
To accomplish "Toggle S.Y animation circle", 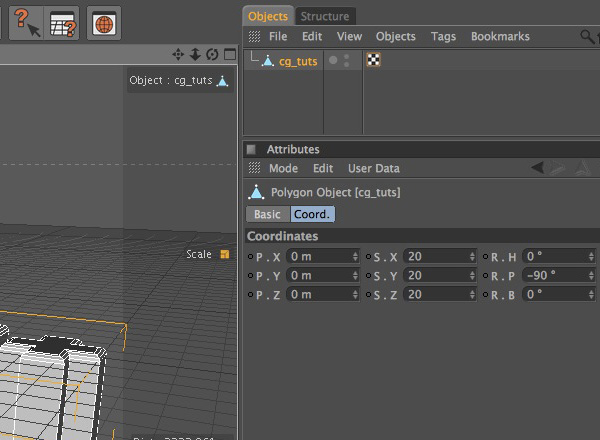I will (x=368, y=275).
